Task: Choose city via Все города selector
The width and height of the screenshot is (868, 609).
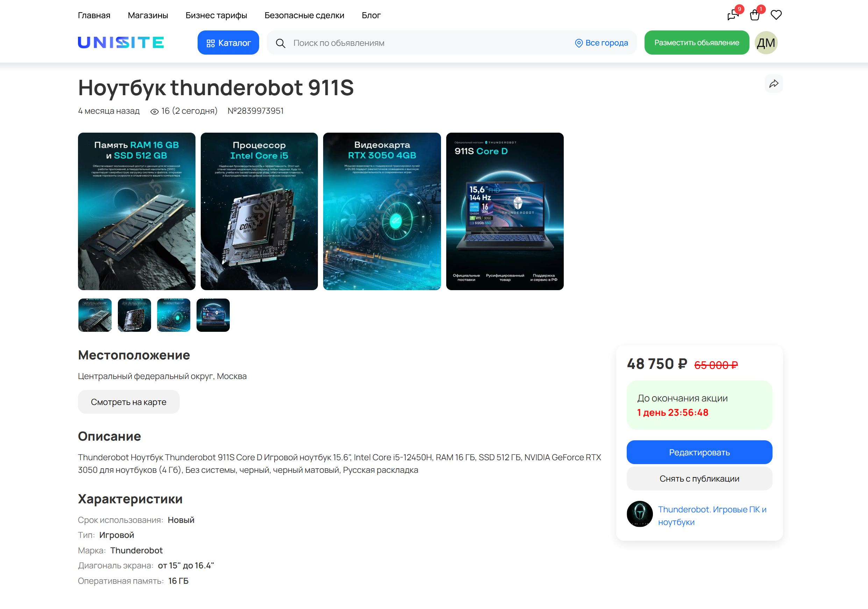Action: click(x=602, y=43)
